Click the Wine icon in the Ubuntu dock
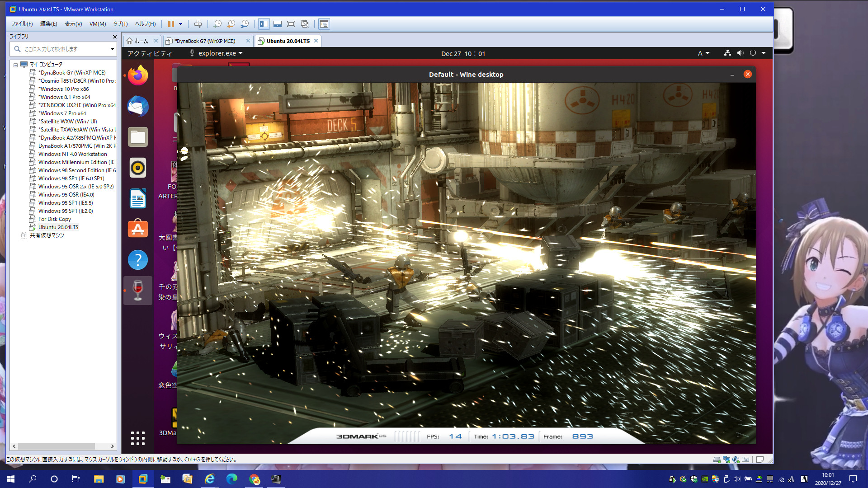868x488 pixels. [138, 291]
